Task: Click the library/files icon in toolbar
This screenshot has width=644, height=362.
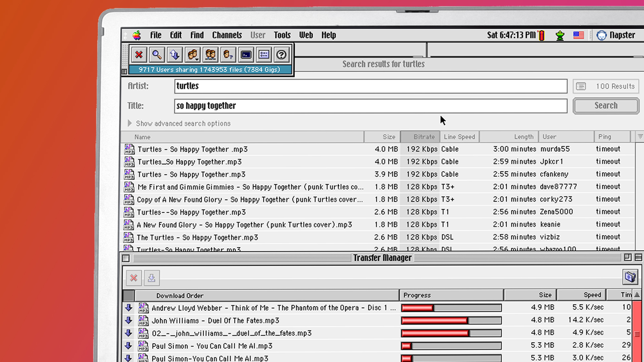Action: (x=264, y=54)
